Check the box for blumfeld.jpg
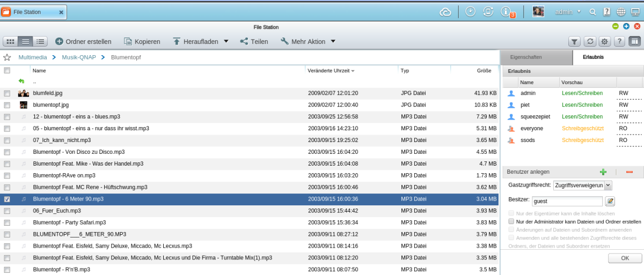644x275 pixels. point(7,93)
